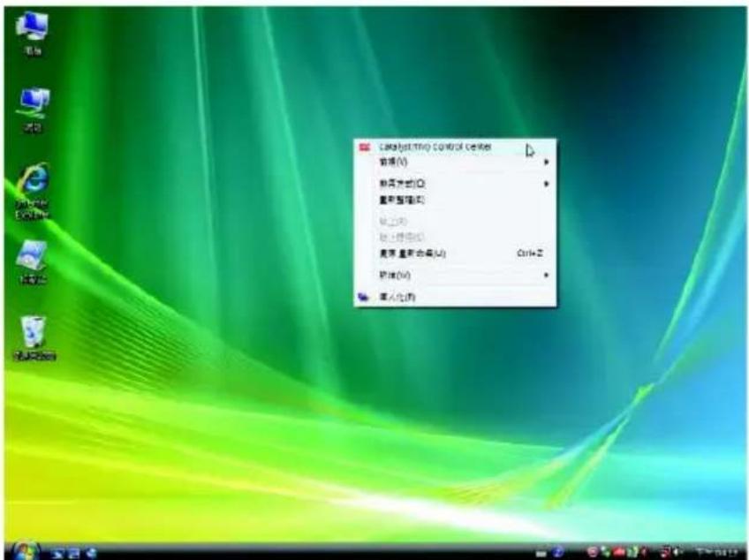Select the Network desktop icon

click(33, 109)
